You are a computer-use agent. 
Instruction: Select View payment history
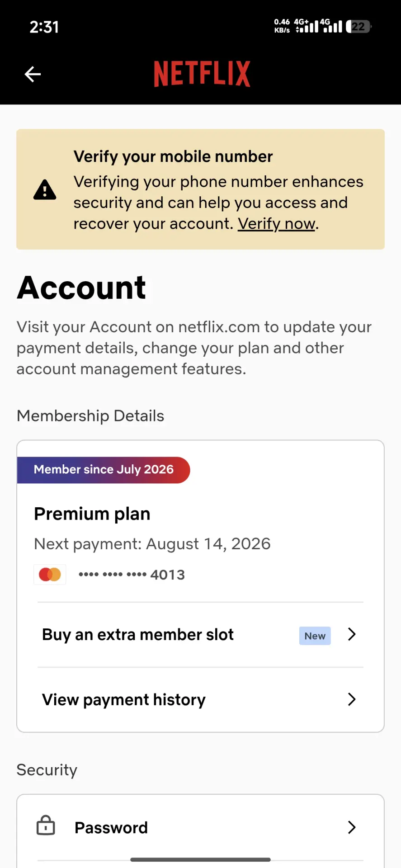tap(200, 700)
